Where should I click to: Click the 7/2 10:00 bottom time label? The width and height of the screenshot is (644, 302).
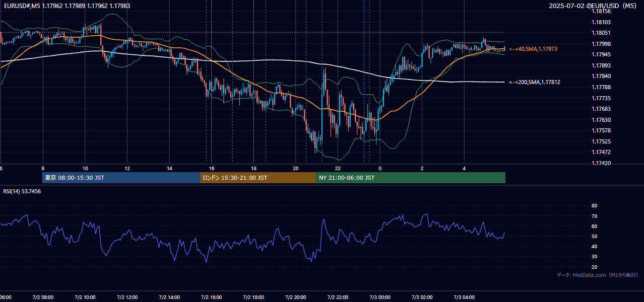[85, 297]
